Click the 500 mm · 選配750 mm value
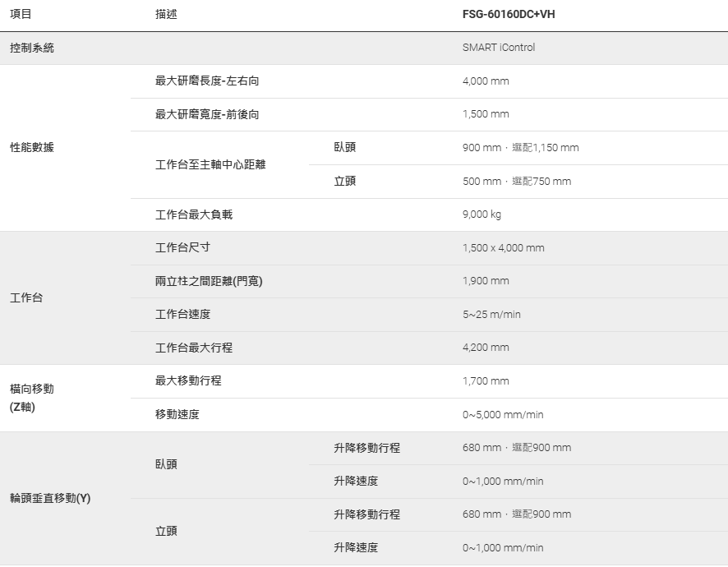The width and height of the screenshot is (728, 567). click(516, 182)
